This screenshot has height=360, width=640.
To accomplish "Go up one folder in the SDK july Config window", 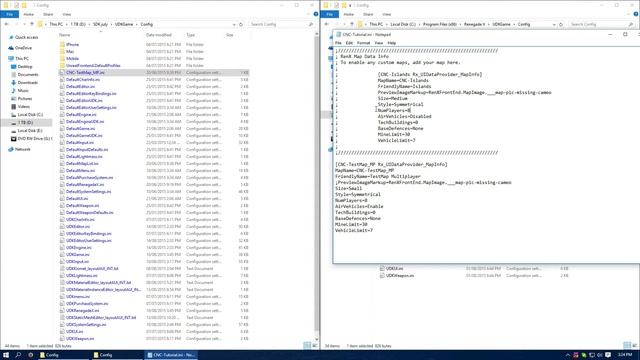I will (32, 24).
